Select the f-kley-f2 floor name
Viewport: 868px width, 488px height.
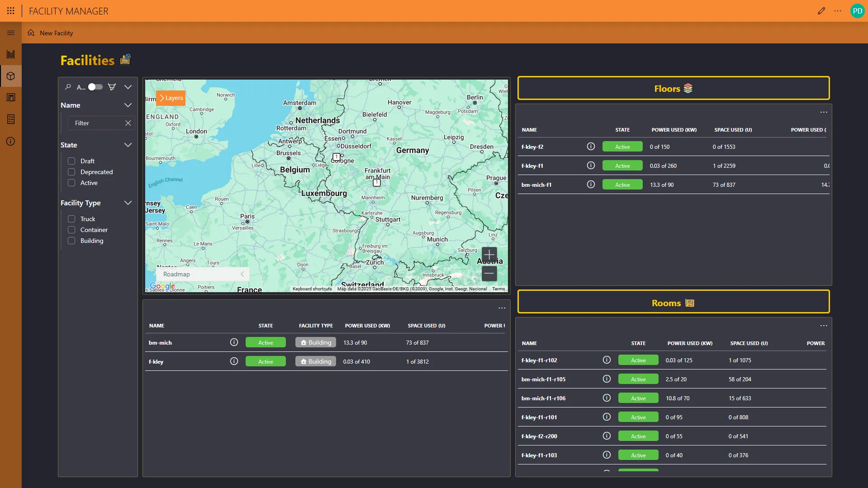(532, 147)
